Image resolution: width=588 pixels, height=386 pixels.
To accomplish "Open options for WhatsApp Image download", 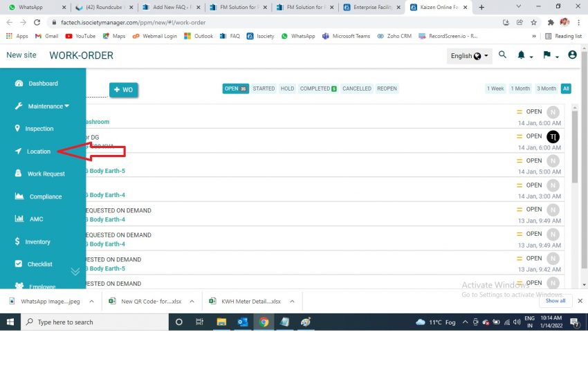I will coord(91,301).
